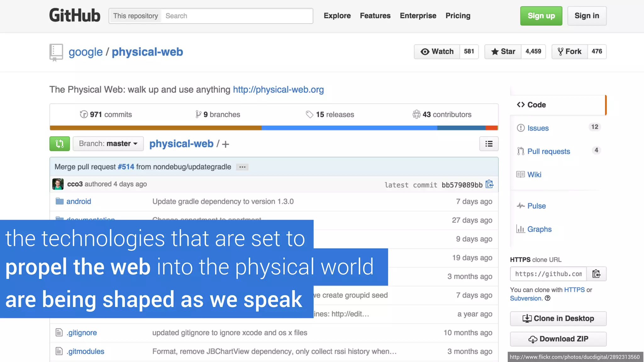This screenshot has width=644, height=362.
Task: Click the Pull requests sidebar icon
Action: (521, 151)
